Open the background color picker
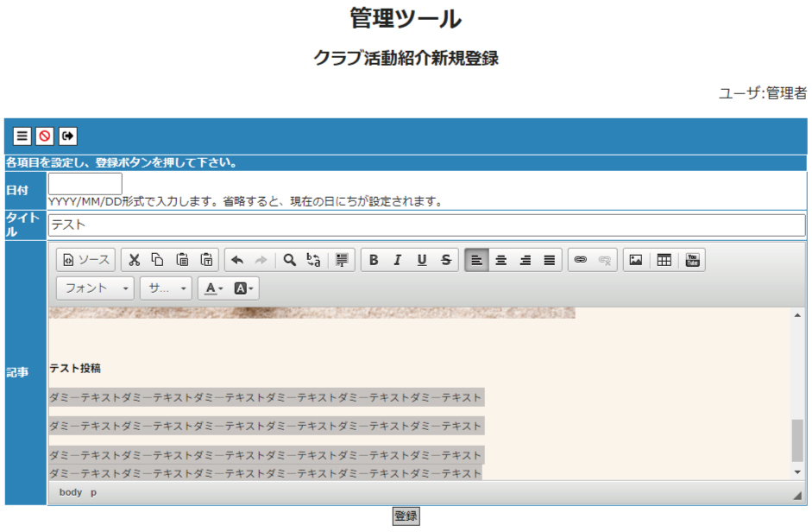This screenshot has width=812, height=532. pyautogui.click(x=245, y=288)
